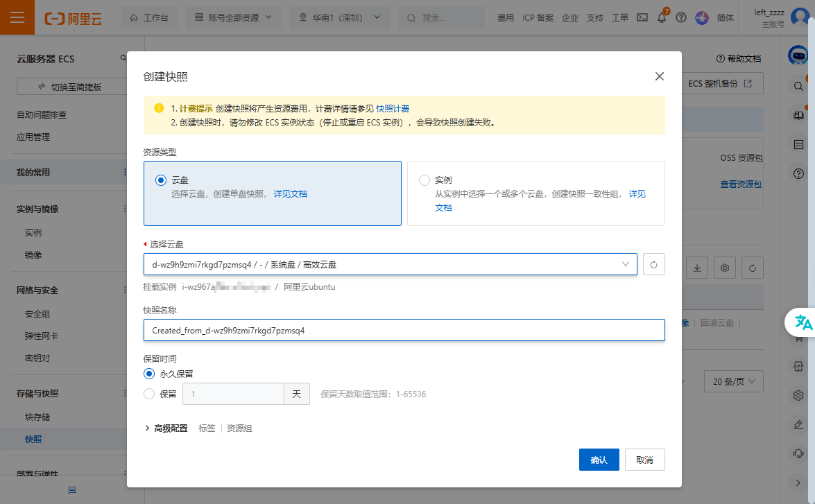Screen dimensions: 815x504
Task: Open the notification bell with badge 7
Action: tap(662, 17)
